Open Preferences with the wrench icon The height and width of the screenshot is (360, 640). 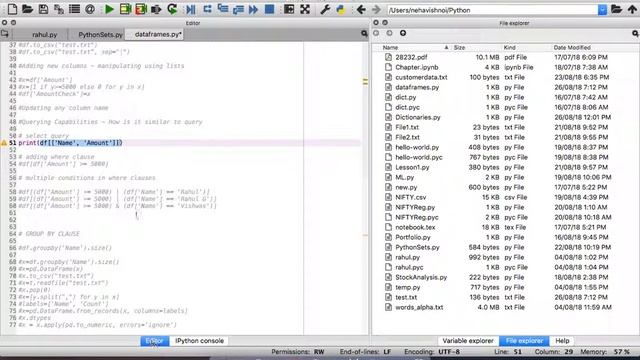point(325,9)
